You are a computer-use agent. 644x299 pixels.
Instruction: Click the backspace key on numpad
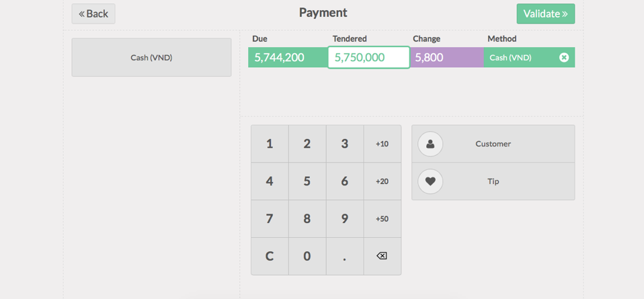click(x=382, y=256)
